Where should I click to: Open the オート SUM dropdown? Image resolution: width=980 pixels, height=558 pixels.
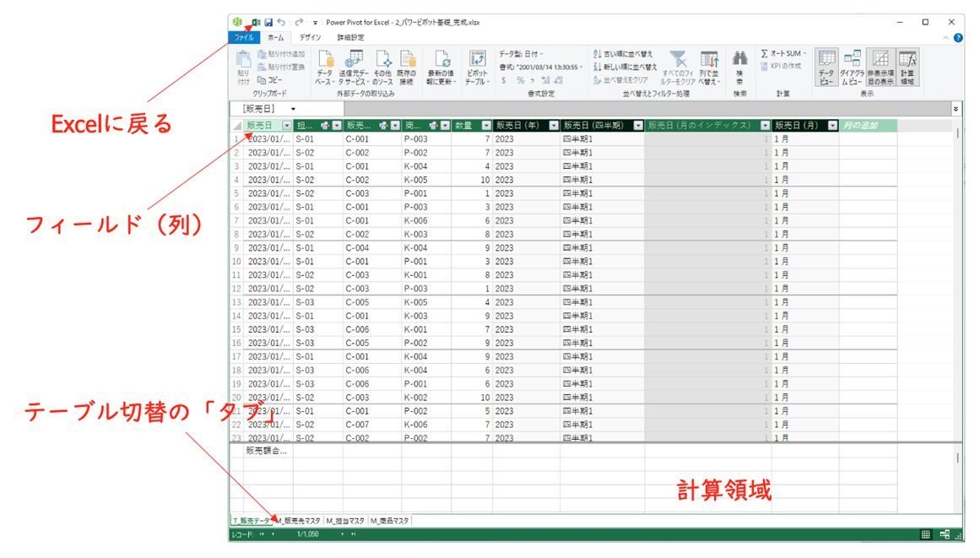click(x=784, y=54)
